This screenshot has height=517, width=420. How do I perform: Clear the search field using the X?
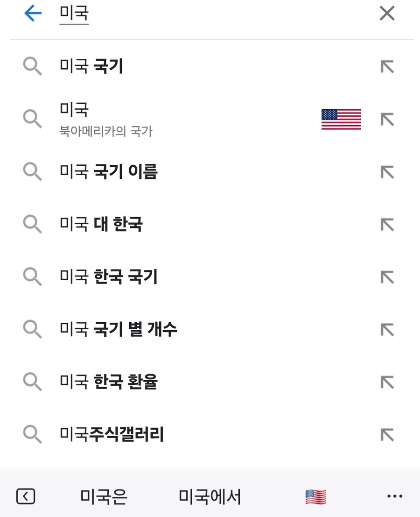(386, 14)
